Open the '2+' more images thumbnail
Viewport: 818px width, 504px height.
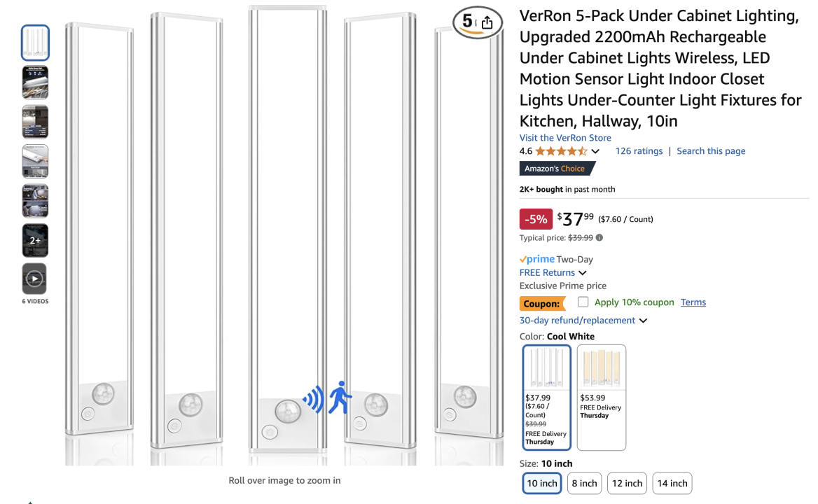[x=35, y=240]
